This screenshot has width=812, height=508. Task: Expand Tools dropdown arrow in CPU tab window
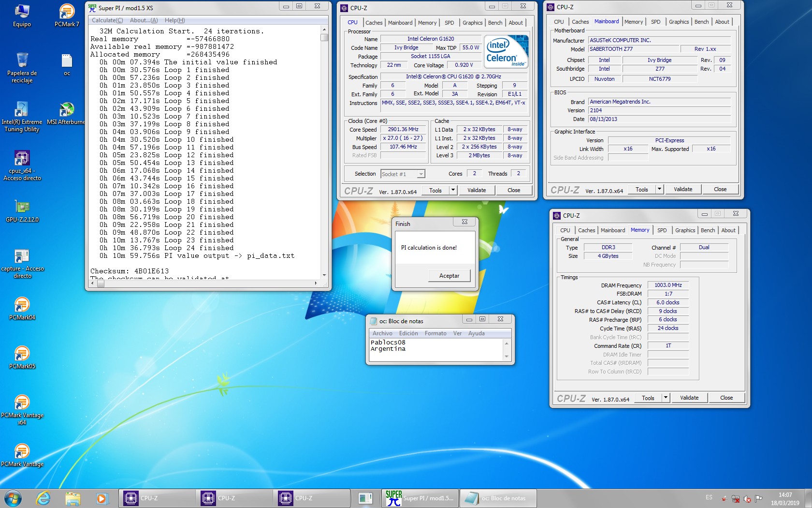coord(453,190)
